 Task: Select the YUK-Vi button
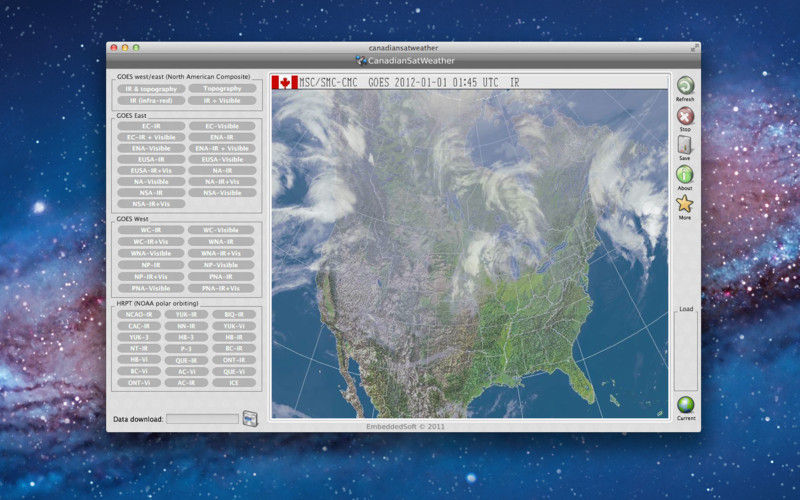pos(234,326)
